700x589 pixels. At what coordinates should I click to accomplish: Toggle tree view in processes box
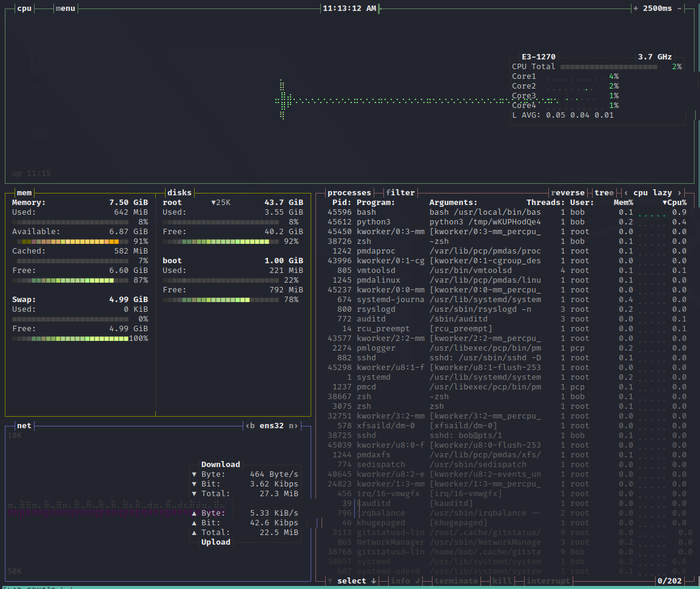point(604,192)
